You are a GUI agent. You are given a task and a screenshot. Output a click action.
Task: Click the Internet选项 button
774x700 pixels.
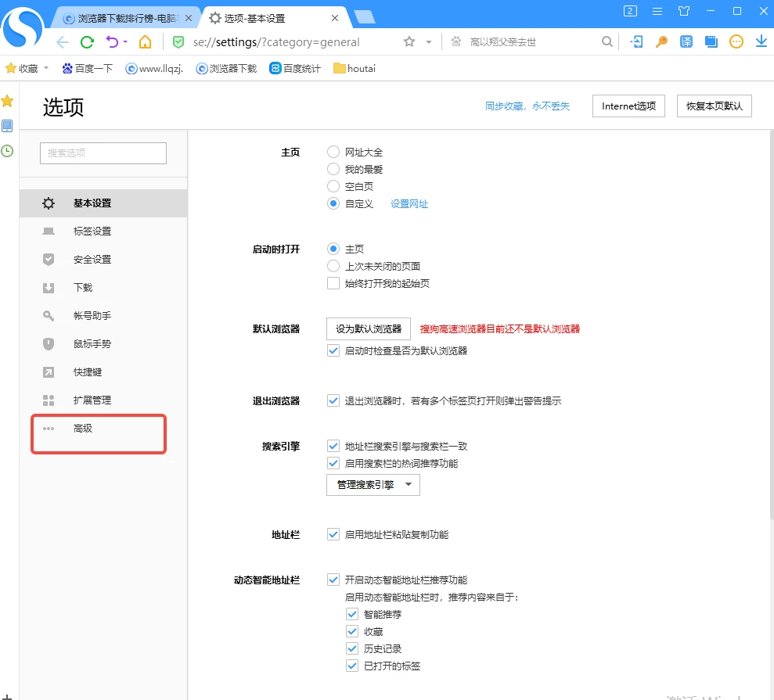point(628,106)
